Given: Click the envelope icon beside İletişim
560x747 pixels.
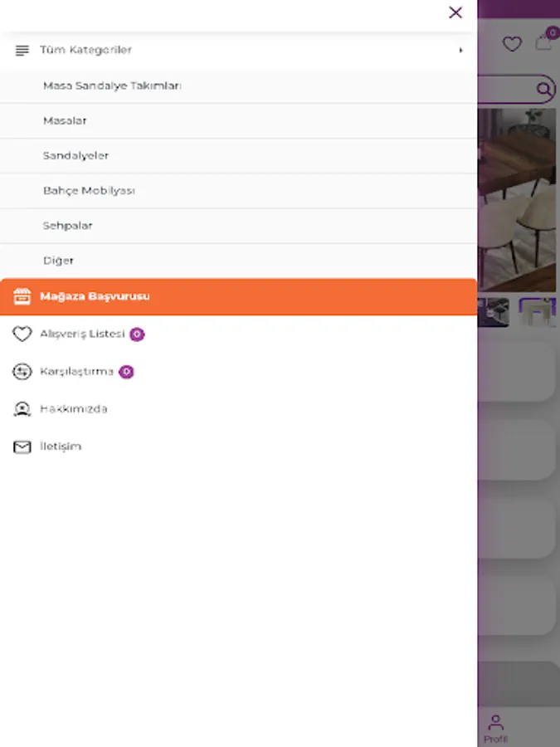Looking at the screenshot, I should 22,447.
